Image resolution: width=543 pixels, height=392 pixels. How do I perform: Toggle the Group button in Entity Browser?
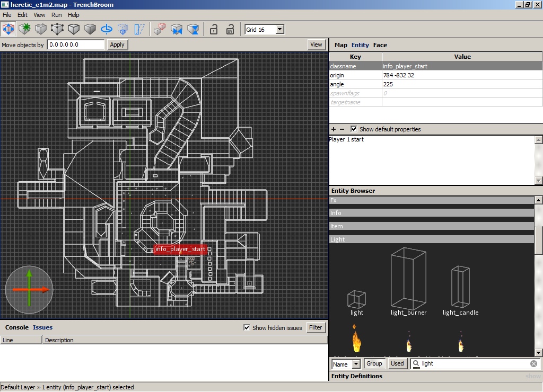point(374,363)
